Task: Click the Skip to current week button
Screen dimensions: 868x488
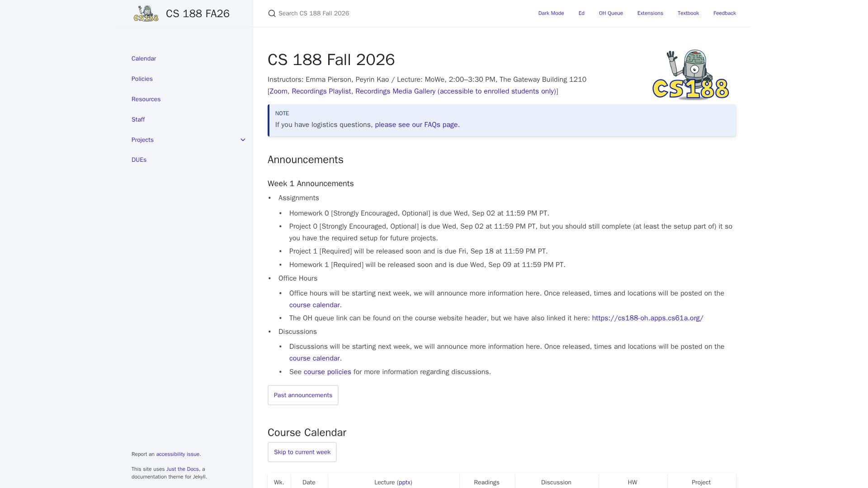Action: (302, 452)
